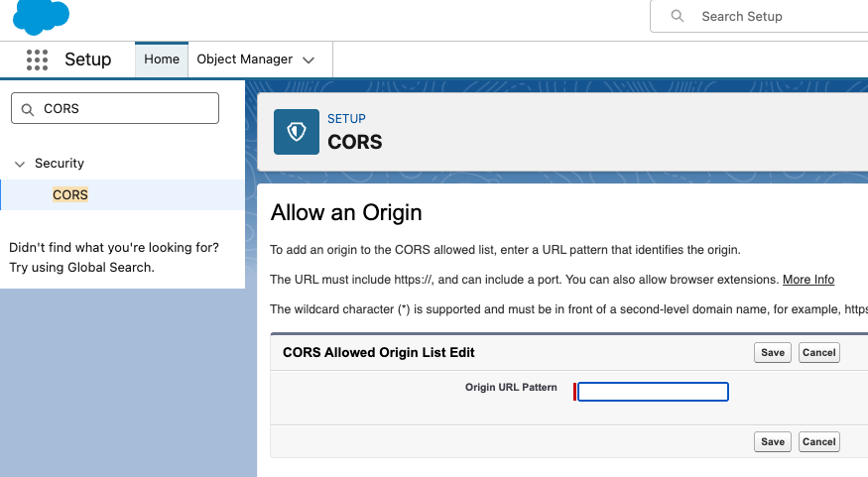This screenshot has height=477, width=868.
Task: Open the Object Manager dropdown chevron
Action: tap(309, 60)
